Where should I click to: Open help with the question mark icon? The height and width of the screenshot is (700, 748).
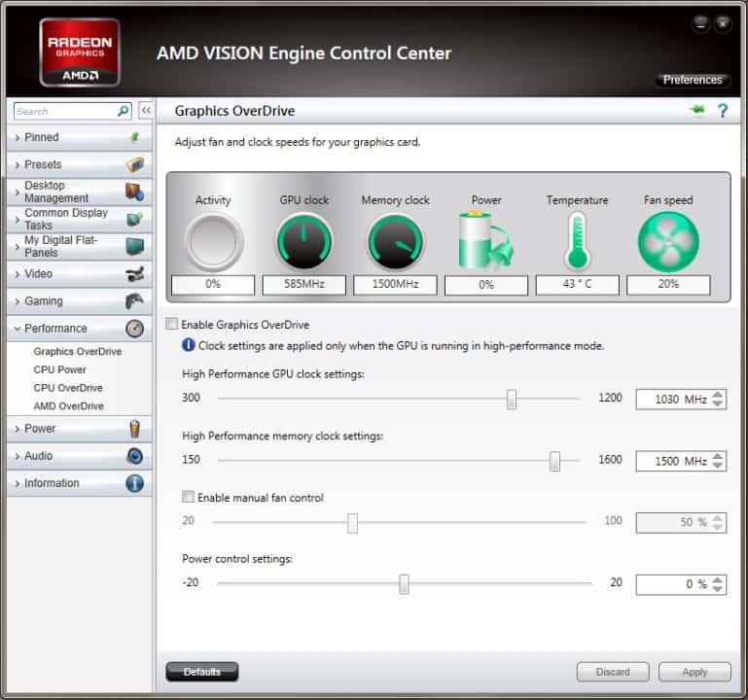click(723, 111)
